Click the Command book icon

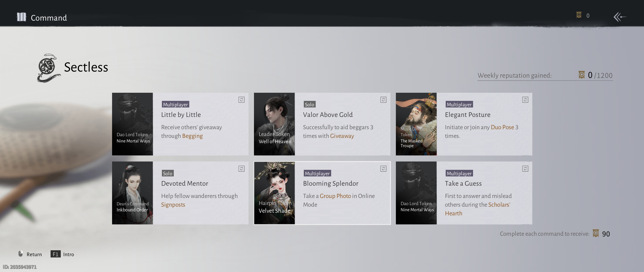[x=22, y=17]
